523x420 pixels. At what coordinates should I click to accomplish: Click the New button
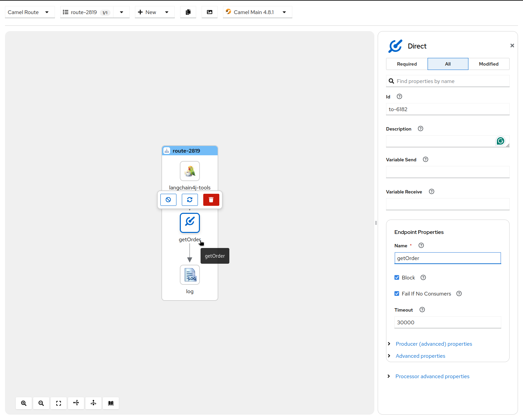pyautogui.click(x=147, y=12)
